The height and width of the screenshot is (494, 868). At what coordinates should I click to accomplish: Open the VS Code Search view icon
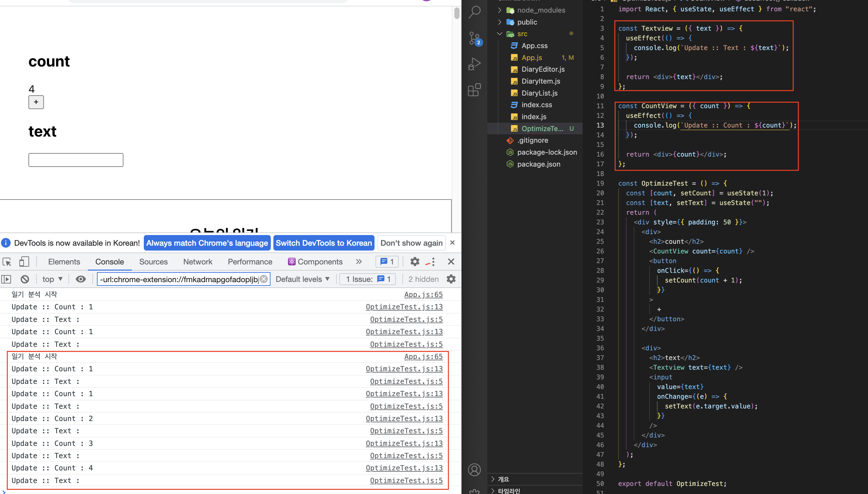pos(474,12)
